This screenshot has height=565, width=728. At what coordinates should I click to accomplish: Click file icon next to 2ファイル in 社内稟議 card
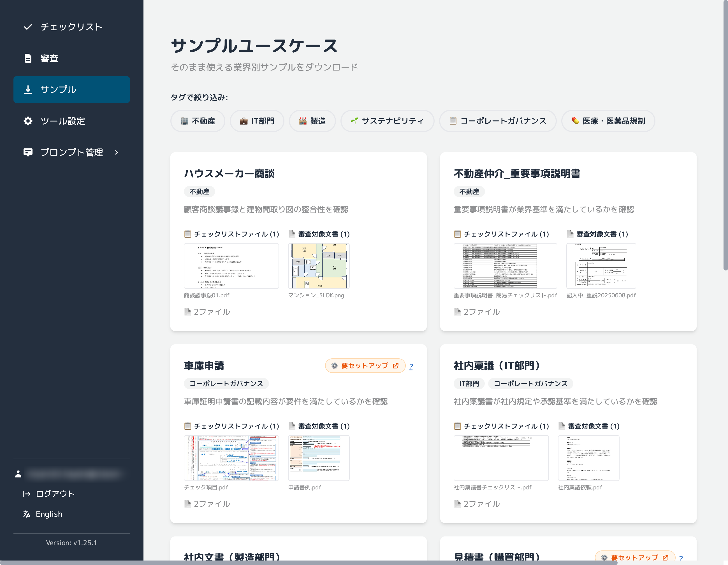click(457, 503)
